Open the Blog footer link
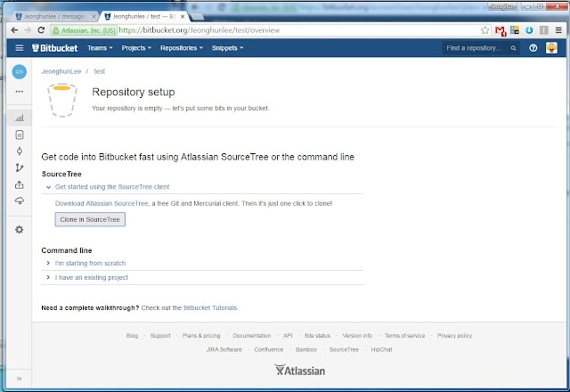 (132, 336)
